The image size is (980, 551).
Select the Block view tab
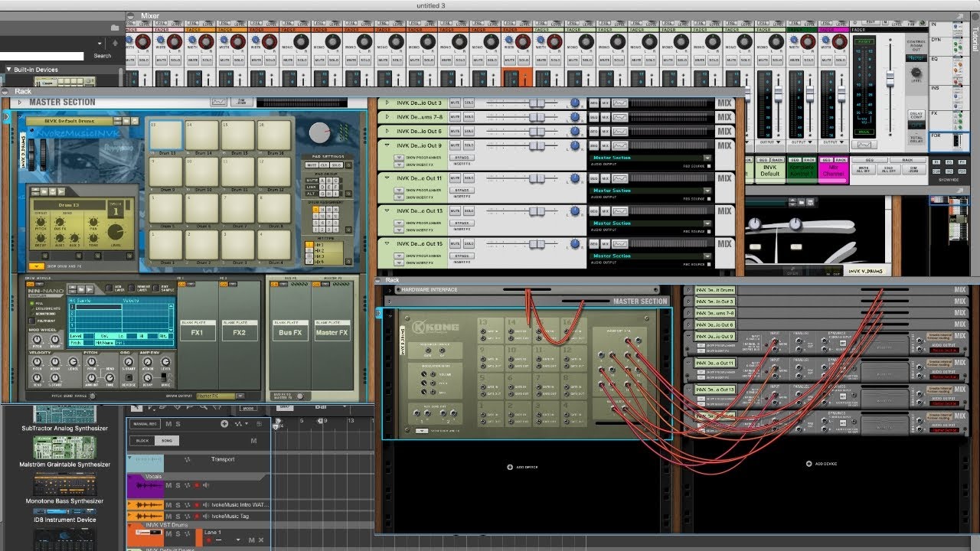[142, 441]
